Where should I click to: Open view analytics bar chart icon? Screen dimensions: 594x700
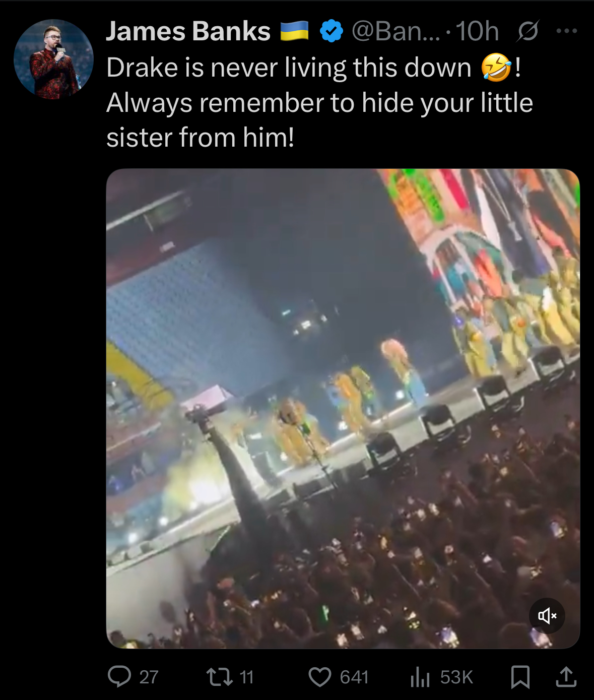420,677
